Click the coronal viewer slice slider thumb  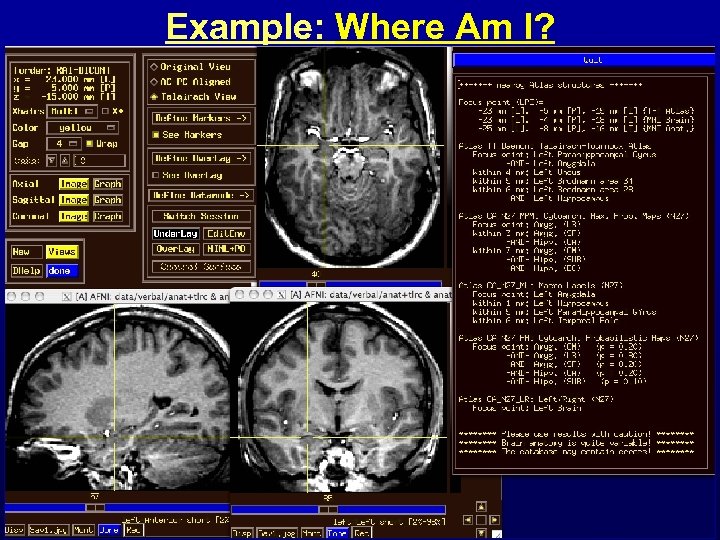pyautogui.click(x=328, y=509)
